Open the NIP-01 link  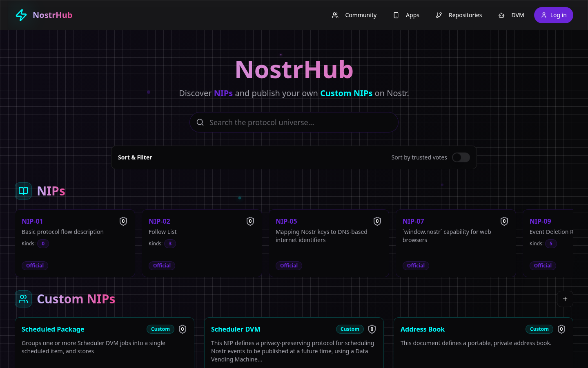pos(32,221)
